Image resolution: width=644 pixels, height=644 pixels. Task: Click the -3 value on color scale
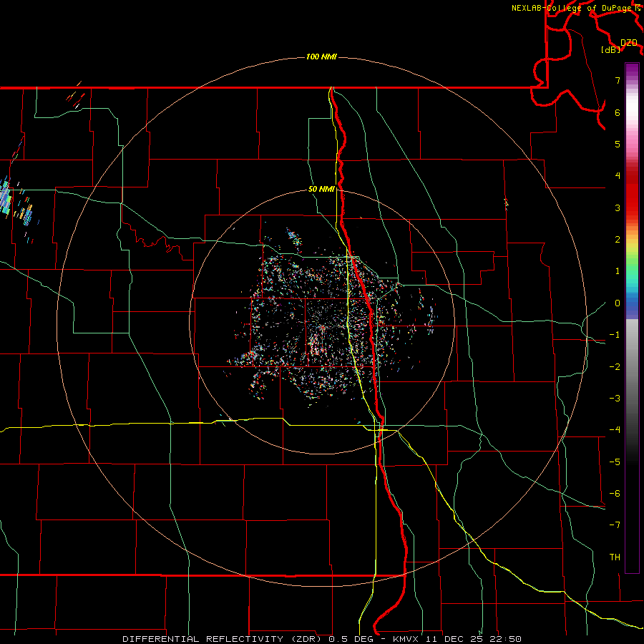click(x=615, y=399)
